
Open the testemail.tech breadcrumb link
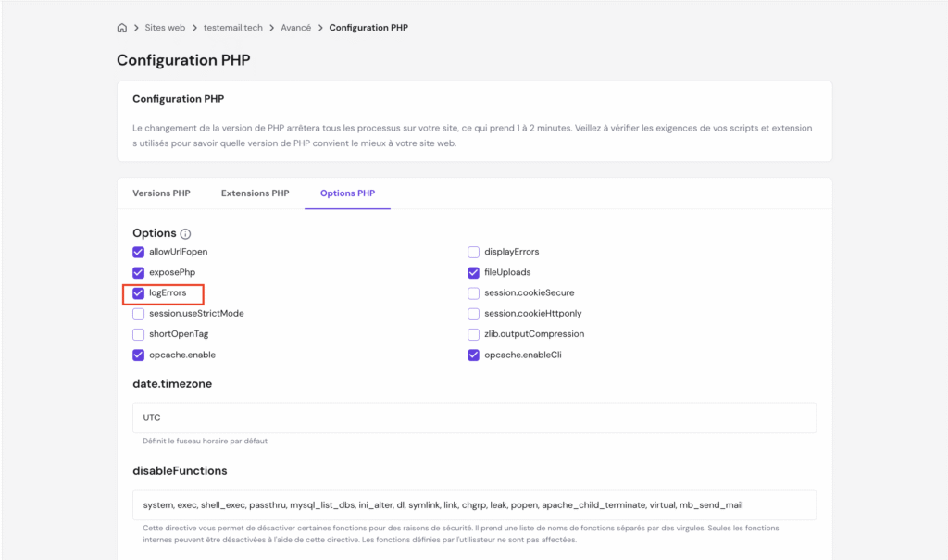[x=233, y=28]
